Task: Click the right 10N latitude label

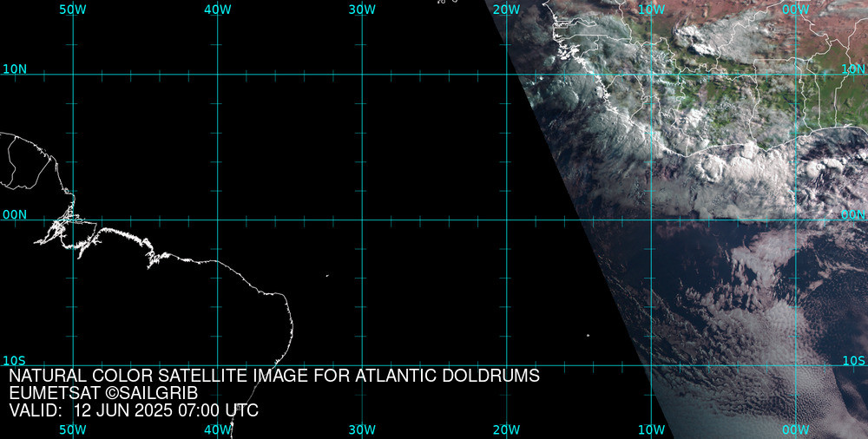Action: point(853,69)
